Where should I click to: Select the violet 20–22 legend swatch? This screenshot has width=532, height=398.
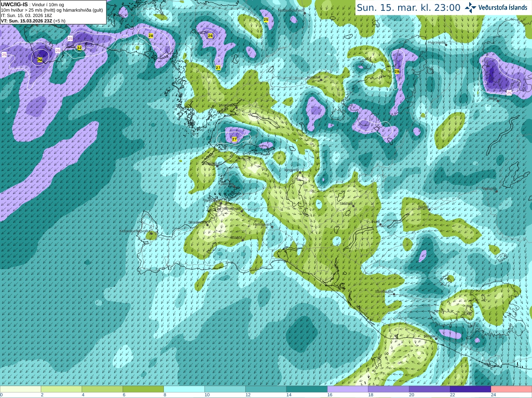[x=430, y=389]
